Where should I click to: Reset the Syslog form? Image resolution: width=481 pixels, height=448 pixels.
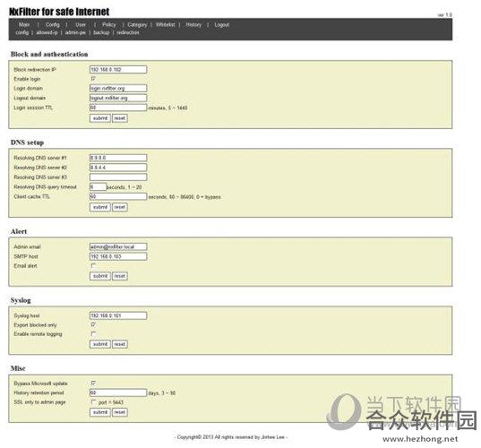120,344
